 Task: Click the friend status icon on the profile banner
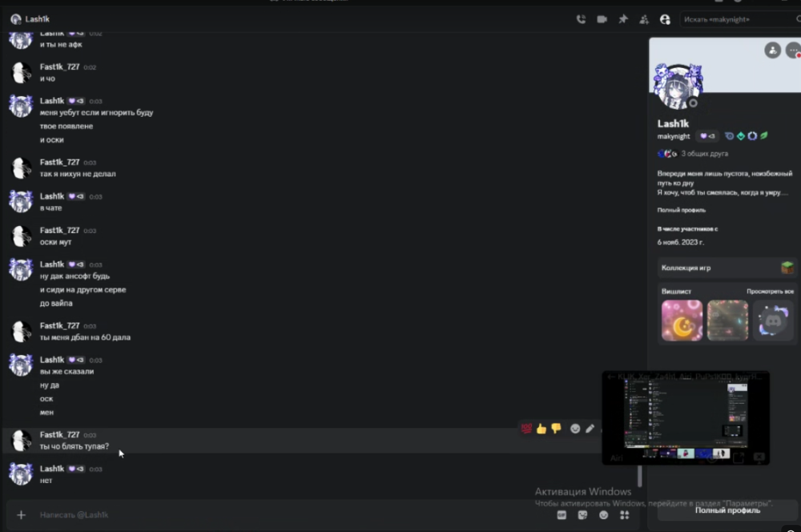click(x=772, y=50)
